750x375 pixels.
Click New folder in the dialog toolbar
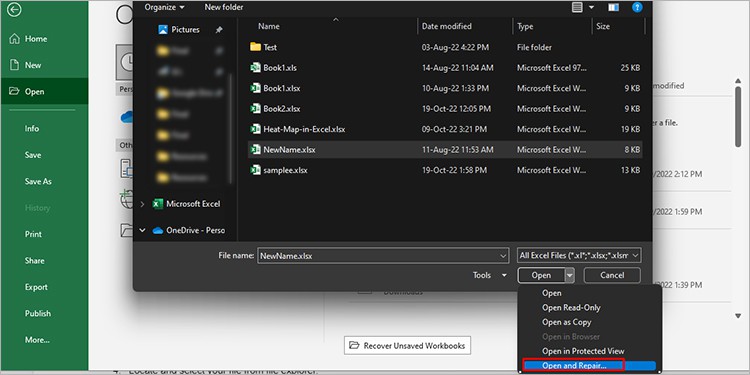[x=224, y=7]
